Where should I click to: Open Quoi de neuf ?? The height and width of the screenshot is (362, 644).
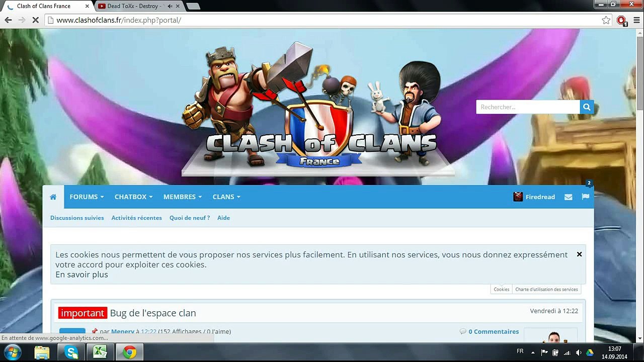[190, 218]
